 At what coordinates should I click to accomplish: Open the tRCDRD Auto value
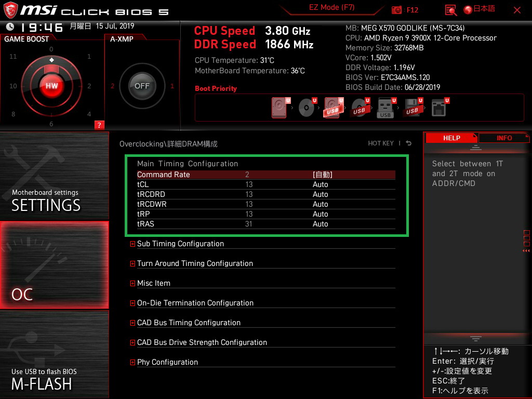pyautogui.click(x=320, y=194)
